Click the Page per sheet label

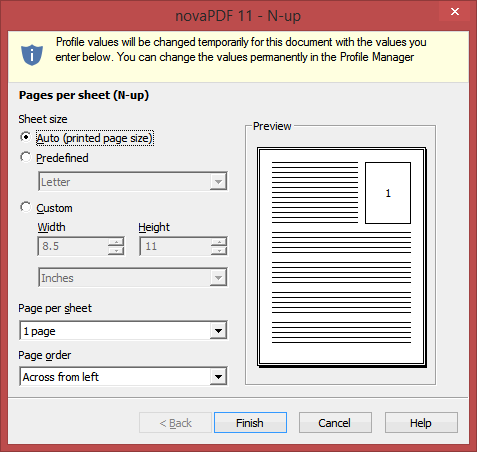pos(55,308)
